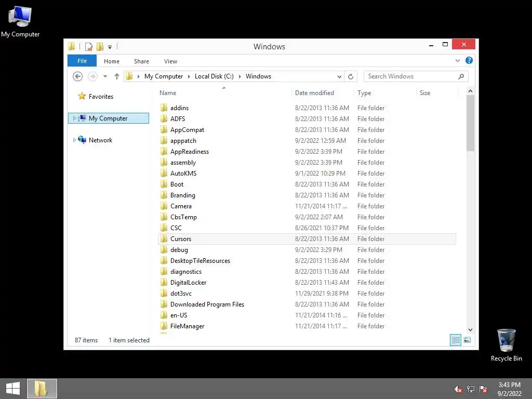The height and width of the screenshot is (399, 532).
Task: Switch to the Home ribbon tab
Action: (112, 61)
